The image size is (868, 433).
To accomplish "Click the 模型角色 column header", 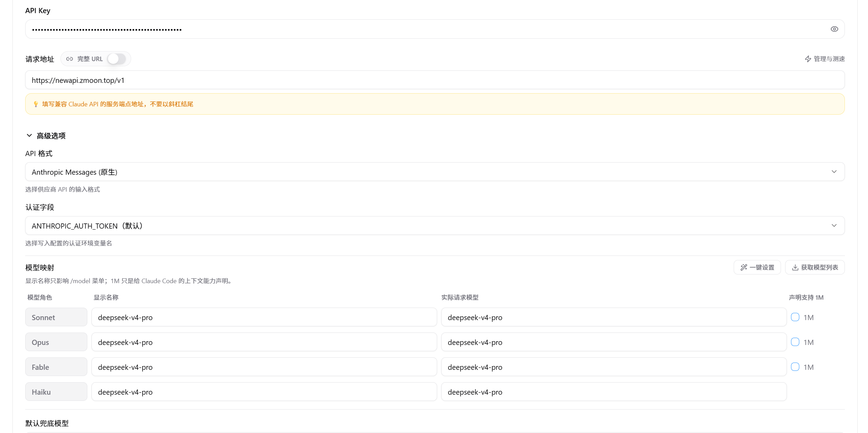I will (40, 297).
